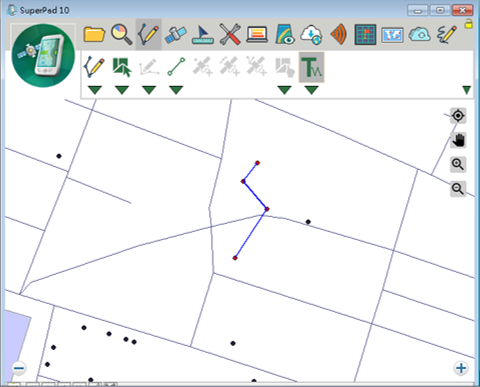Switch to the edit pencil toolbar tab
The width and height of the screenshot is (480, 387).
point(149,34)
